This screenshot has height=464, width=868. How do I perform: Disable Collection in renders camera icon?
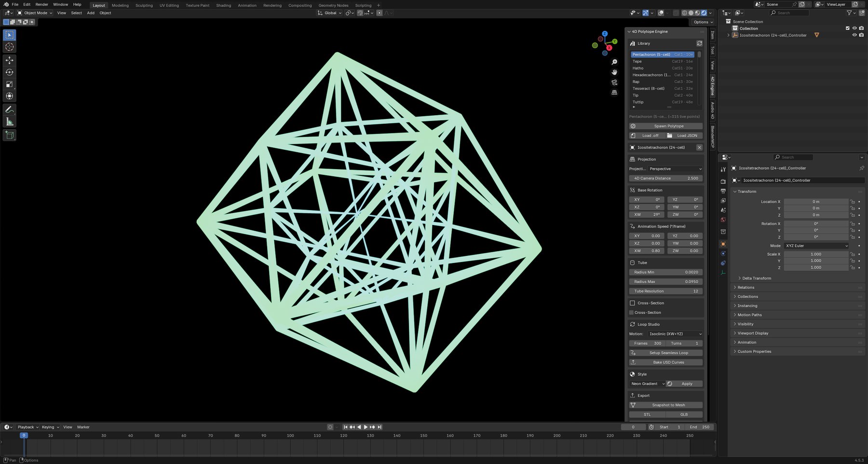pos(862,28)
